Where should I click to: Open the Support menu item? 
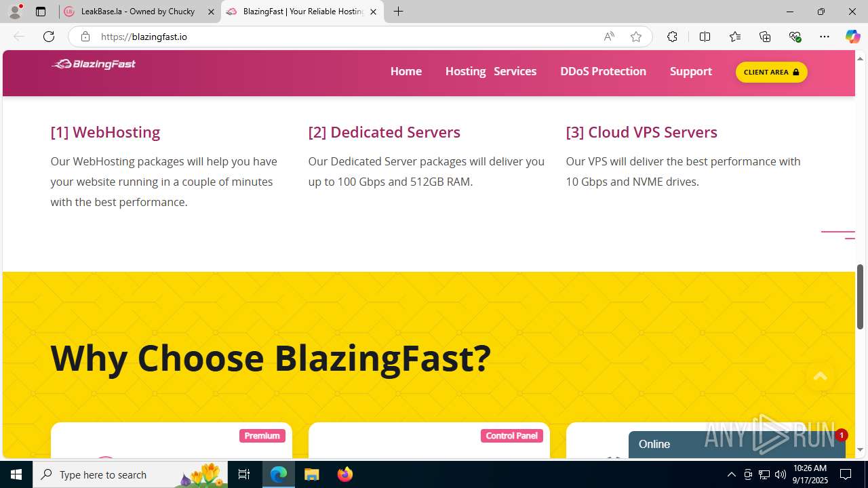[690, 71]
